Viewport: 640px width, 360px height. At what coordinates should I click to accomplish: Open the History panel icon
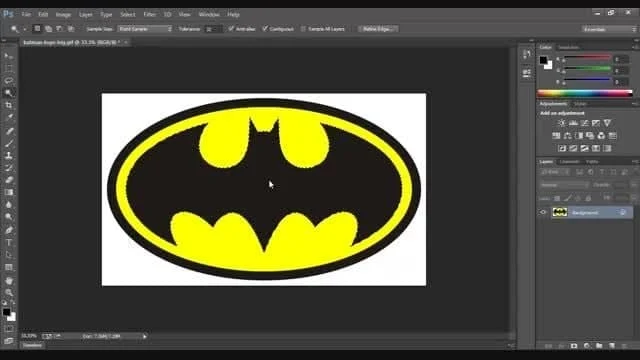coord(527,54)
